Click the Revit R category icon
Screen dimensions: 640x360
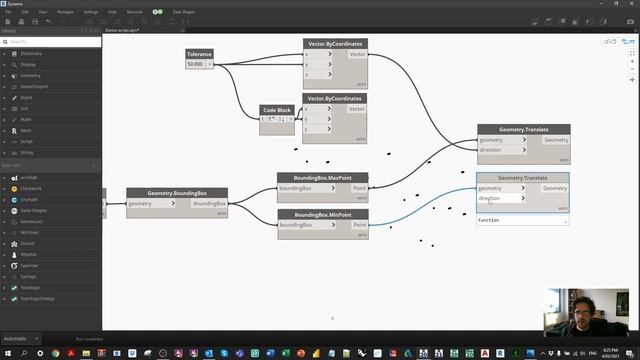pos(14,131)
